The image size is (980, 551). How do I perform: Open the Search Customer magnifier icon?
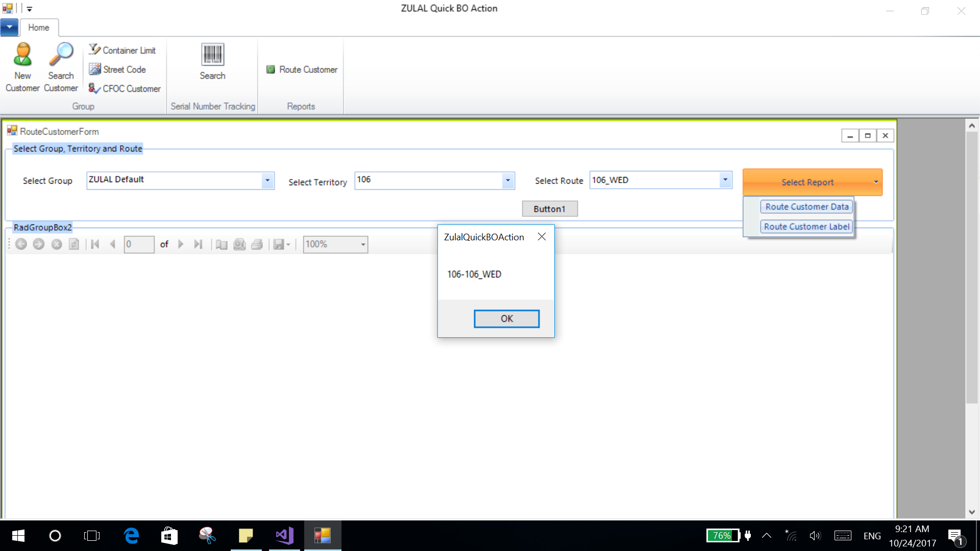[x=61, y=55]
